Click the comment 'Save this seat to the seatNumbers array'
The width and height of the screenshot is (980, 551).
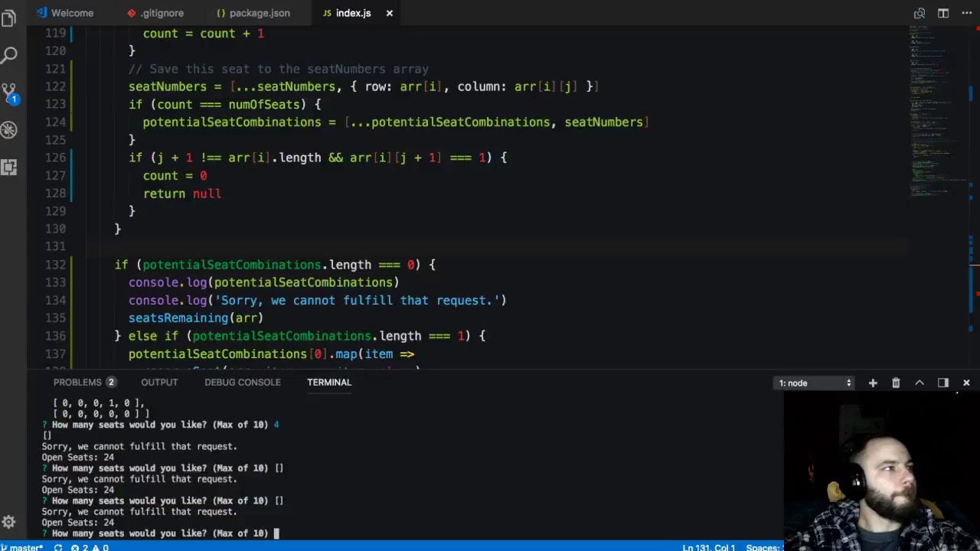[289, 69]
